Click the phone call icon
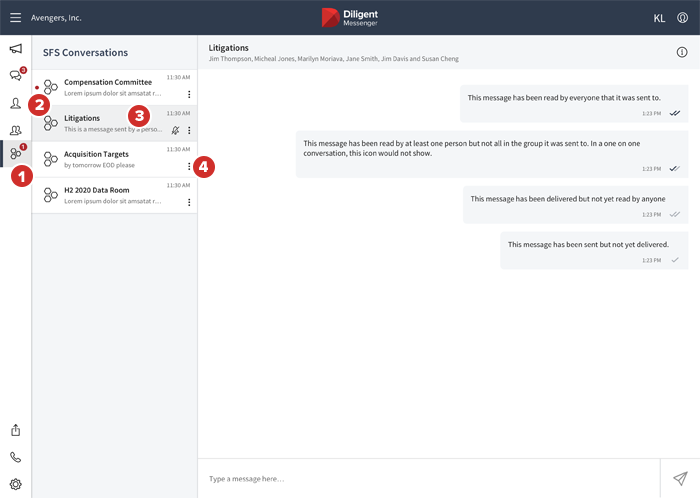This screenshot has height=498, width=700. tap(16, 457)
